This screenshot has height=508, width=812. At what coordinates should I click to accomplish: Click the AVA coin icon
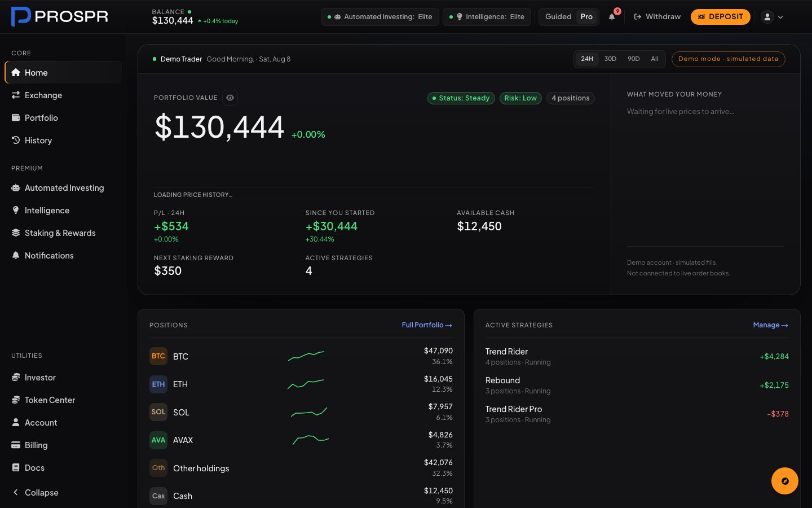click(158, 440)
